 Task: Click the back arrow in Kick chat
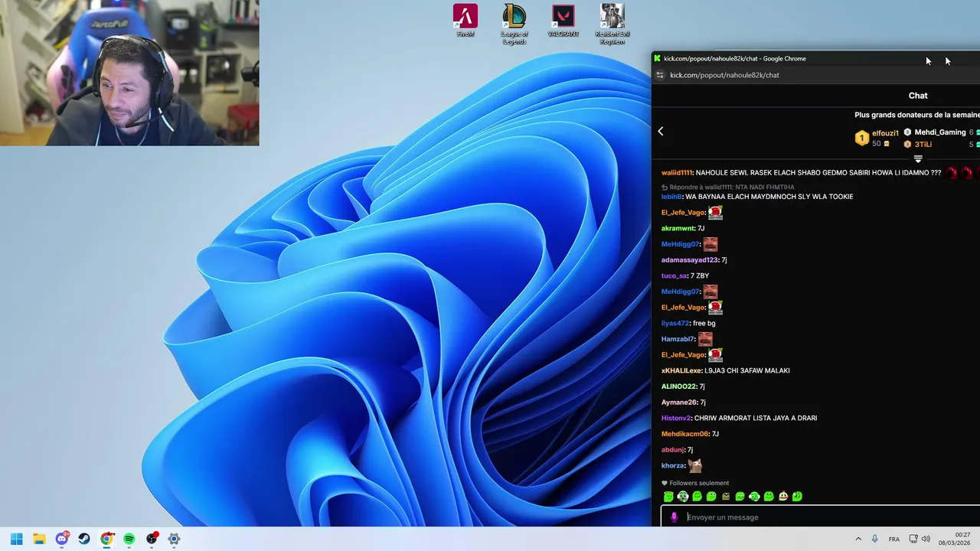point(661,132)
